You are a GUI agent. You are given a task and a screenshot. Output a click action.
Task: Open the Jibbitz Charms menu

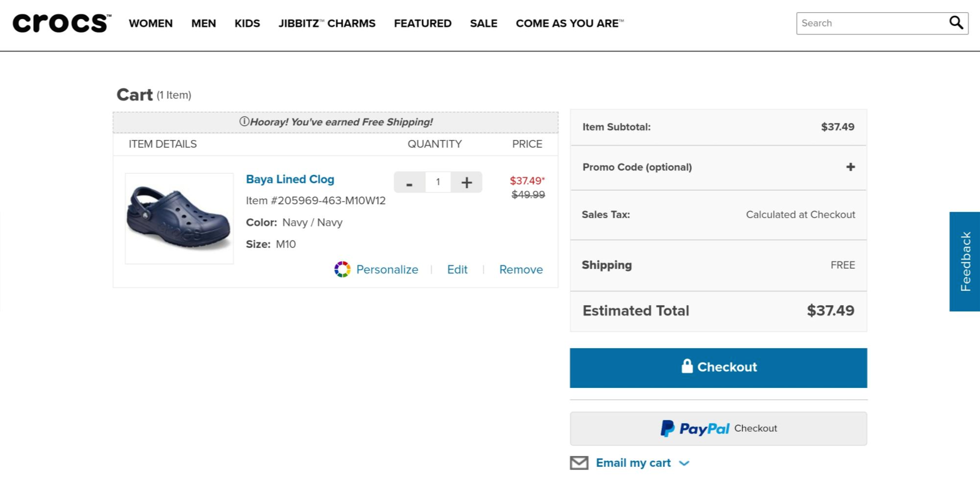click(x=327, y=24)
